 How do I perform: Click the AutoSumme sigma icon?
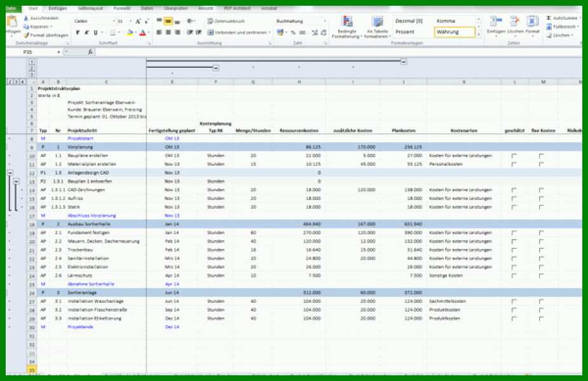tap(549, 18)
